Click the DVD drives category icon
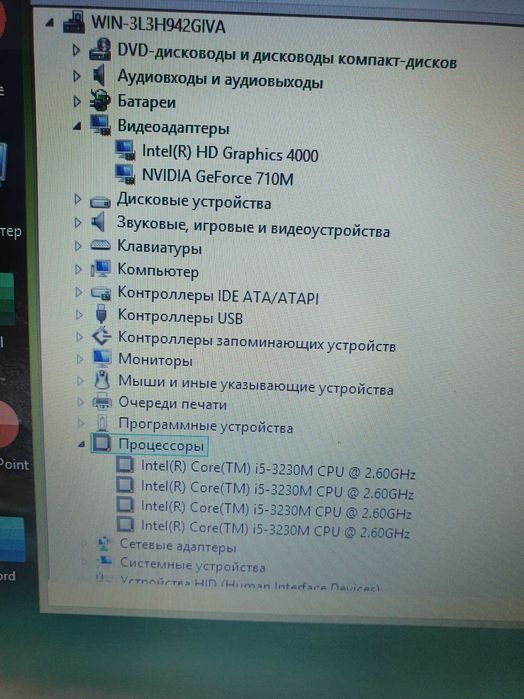This screenshot has height=699, width=524. coord(100,49)
